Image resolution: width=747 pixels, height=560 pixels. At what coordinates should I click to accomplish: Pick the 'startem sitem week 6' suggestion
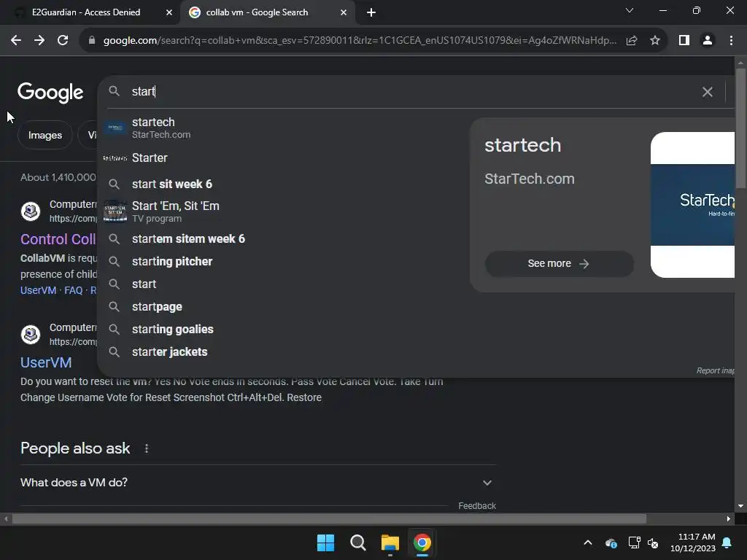283,238
